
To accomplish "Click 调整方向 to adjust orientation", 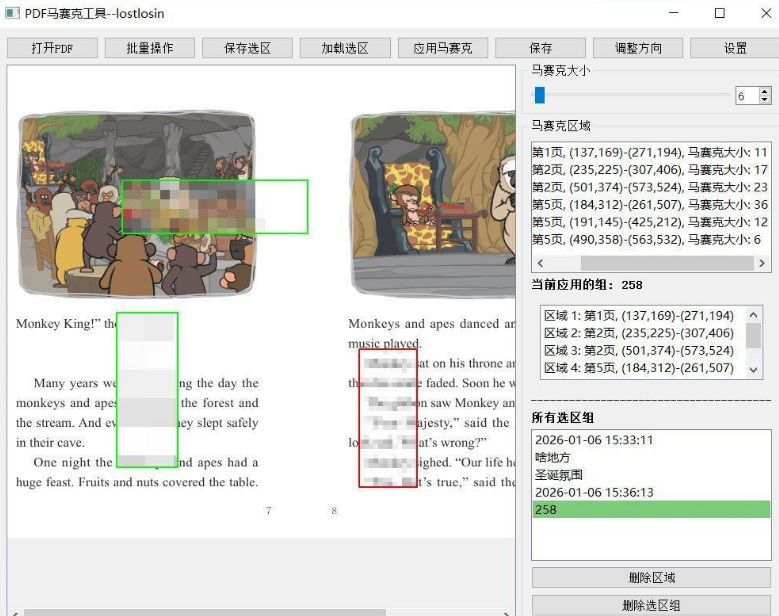I will 638,48.
